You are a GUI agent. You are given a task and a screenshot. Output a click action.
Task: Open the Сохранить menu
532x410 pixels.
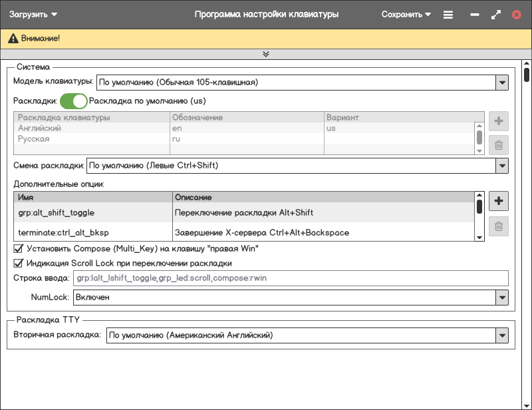point(406,14)
